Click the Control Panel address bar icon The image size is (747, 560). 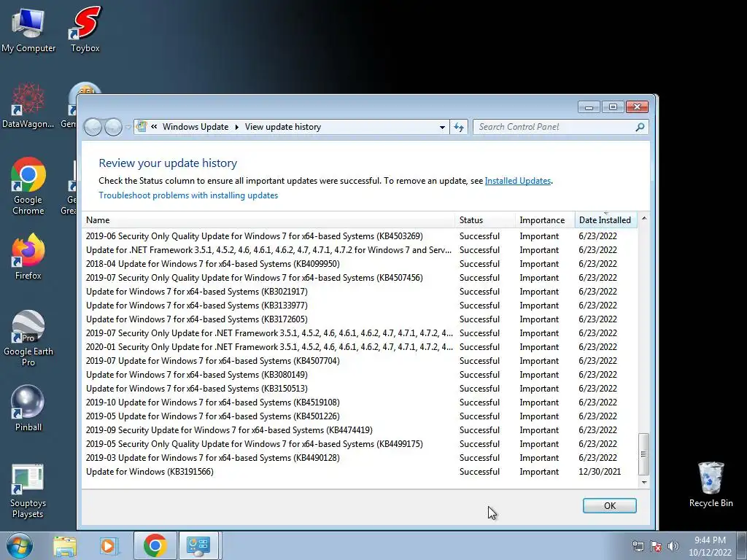tap(142, 127)
